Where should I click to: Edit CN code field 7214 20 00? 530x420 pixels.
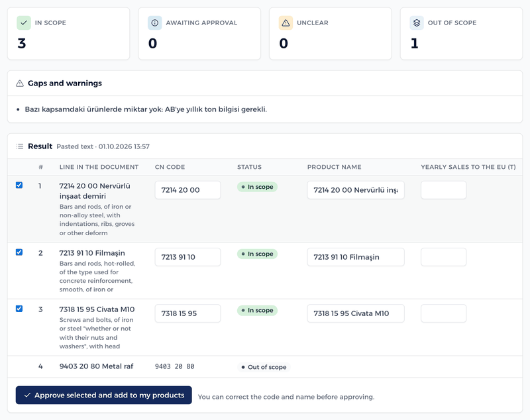[187, 190]
